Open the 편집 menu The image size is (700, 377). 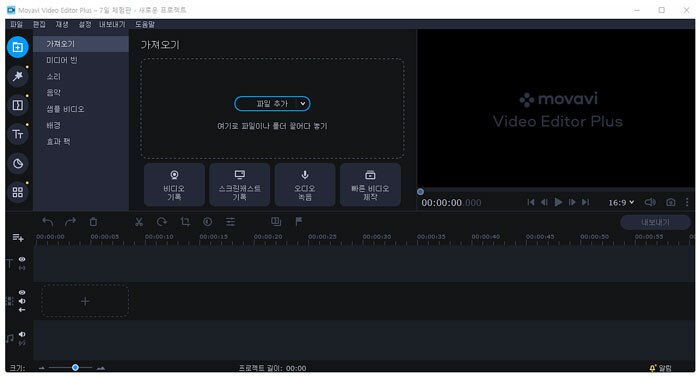[39, 24]
